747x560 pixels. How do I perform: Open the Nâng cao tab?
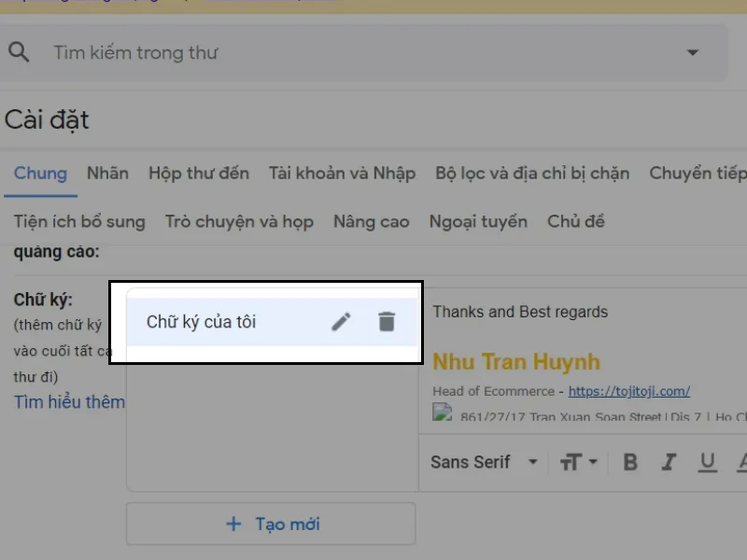[x=371, y=221]
